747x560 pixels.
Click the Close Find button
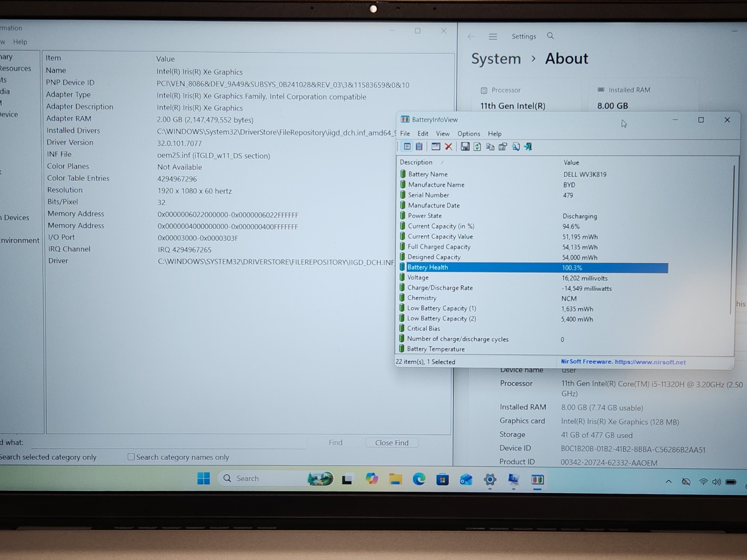tap(392, 442)
